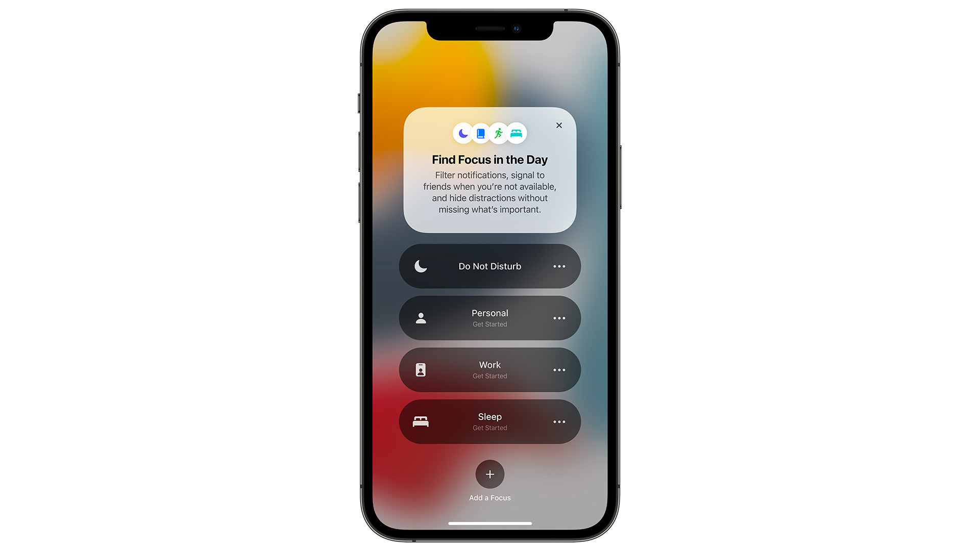Expand Do Not Disturb options menu
Viewport: 980px width, 551px height.
559,266
